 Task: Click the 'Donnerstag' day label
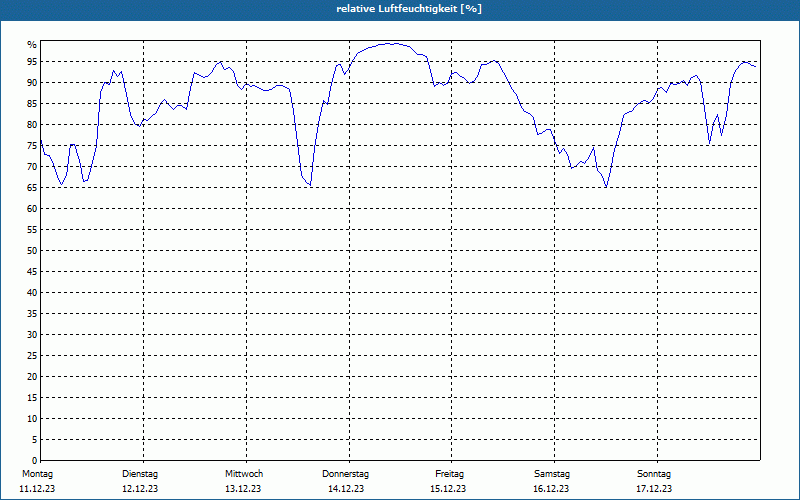[345, 474]
